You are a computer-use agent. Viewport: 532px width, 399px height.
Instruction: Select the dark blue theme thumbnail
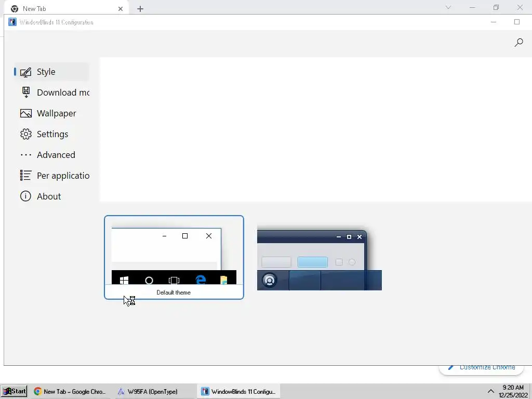[x=320, y=258]
